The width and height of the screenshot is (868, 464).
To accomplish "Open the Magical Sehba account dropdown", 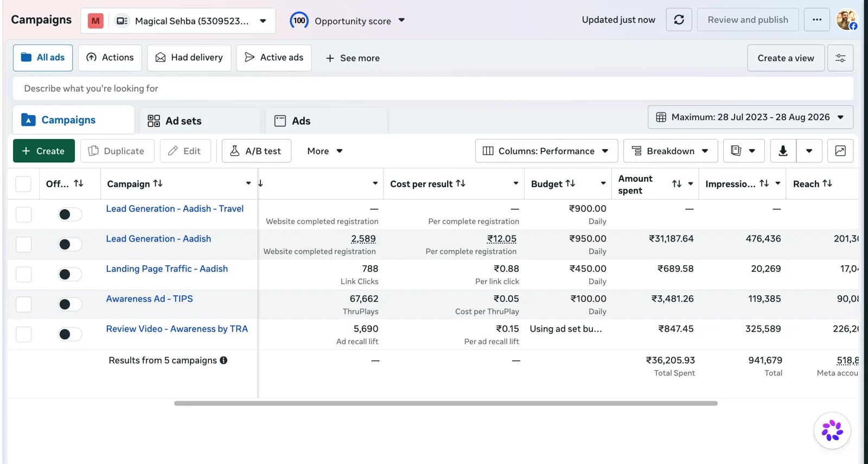I will [x=178, y=21].
